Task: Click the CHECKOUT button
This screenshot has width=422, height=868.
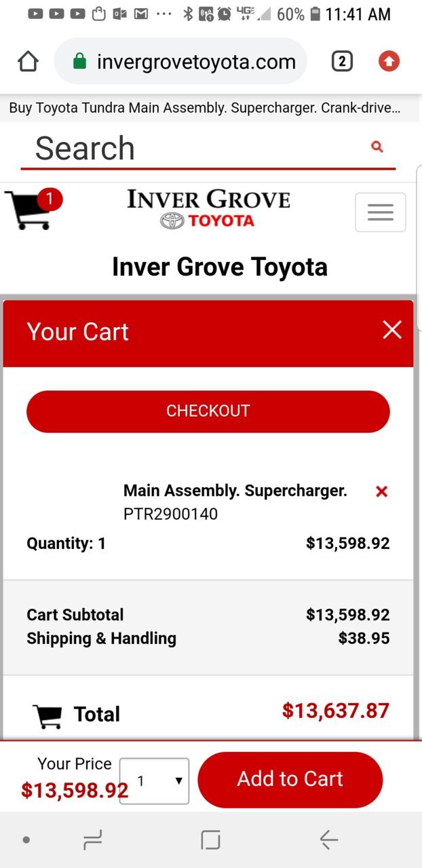Action: pyautogui.click(x=208, y=411)
